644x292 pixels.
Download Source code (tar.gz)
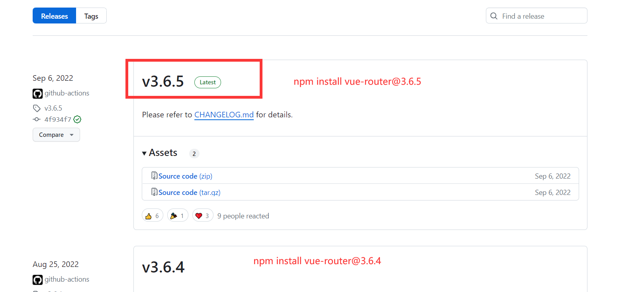(189, 193)
